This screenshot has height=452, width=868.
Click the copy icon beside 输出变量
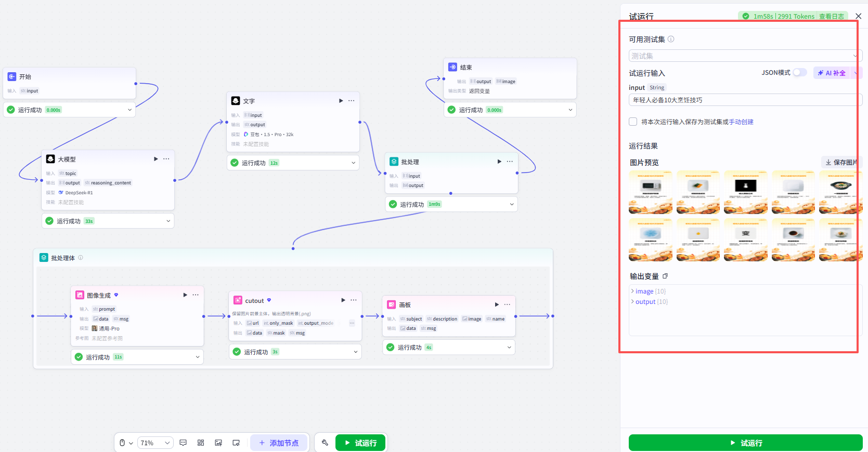click(665, 276)
